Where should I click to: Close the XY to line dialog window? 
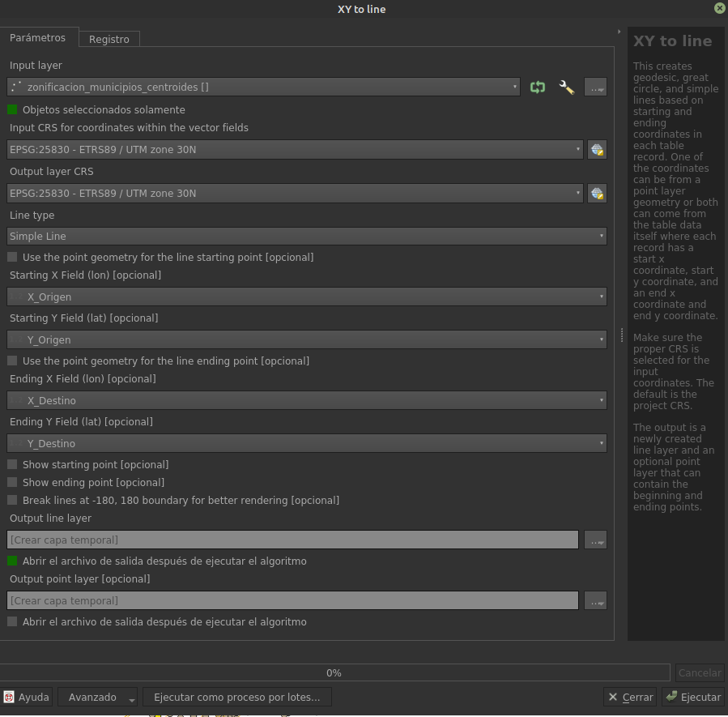(719, 8)
